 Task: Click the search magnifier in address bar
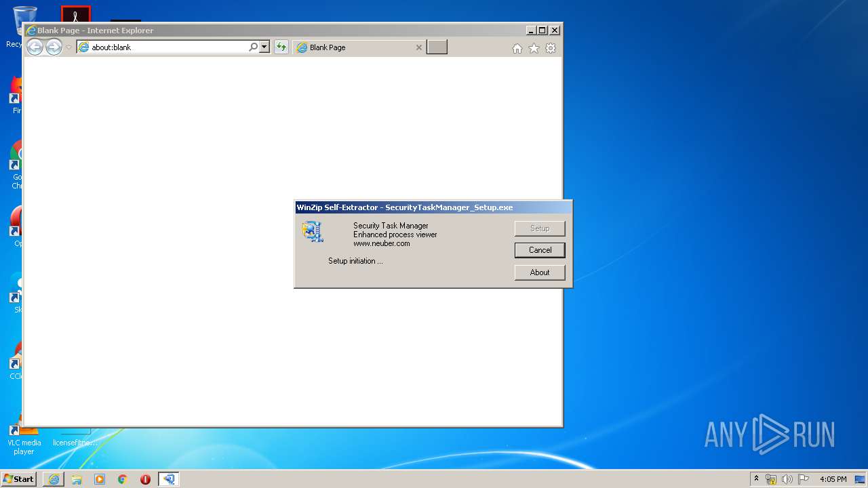(253, 47)
